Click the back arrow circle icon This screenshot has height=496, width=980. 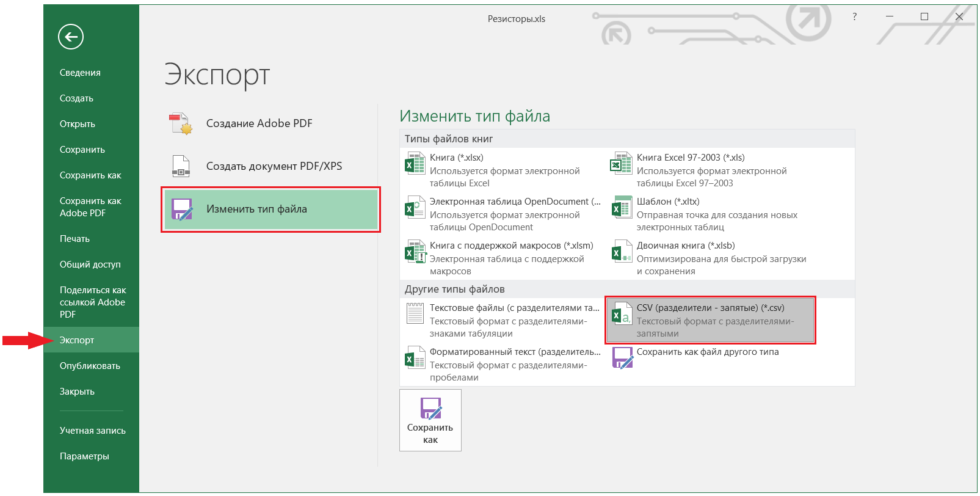pos(71,37)
